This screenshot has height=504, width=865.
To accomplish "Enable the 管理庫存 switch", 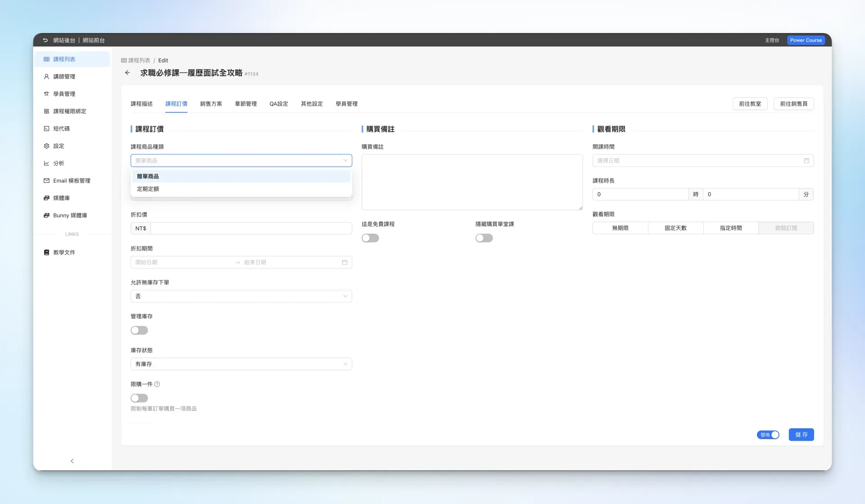I will (x=139, y=330).
